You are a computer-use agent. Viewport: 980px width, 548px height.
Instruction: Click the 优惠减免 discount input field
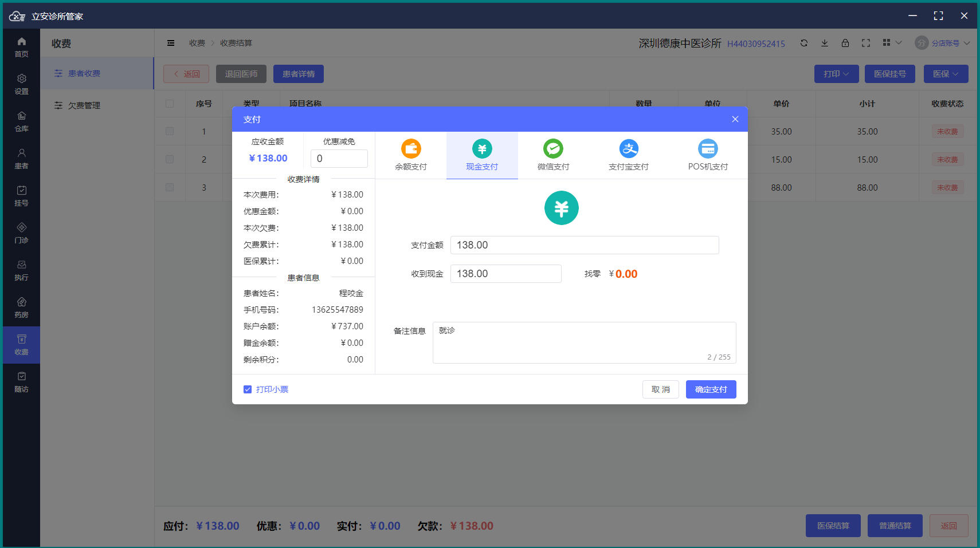point(339,159)
